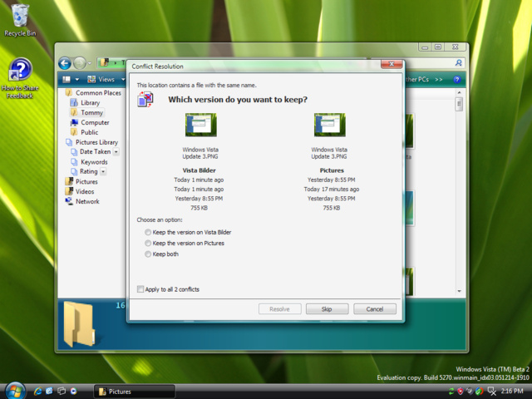Click the Computer icon in navigation pane
Screen dimensions: 532x399
click(74, 122)
